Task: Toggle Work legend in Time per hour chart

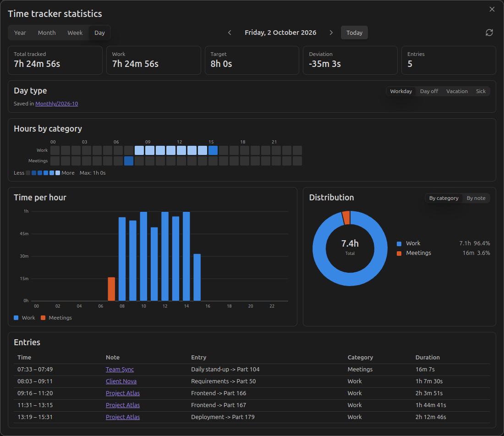Action: [24, 318]
